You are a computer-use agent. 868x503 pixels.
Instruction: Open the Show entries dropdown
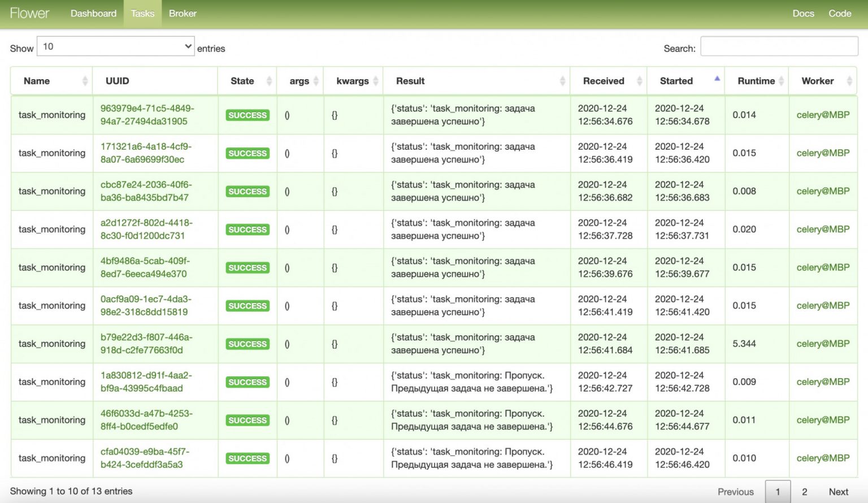click(116, 46)
